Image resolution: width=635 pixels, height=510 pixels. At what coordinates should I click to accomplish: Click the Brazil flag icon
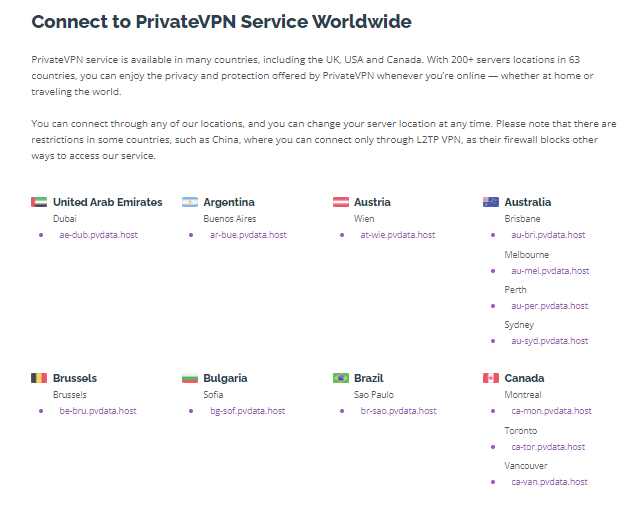click(341, 378)
